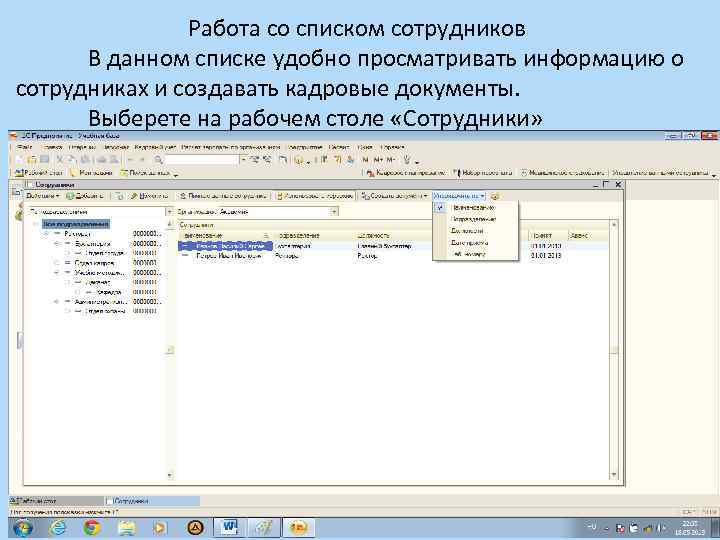Click the Набор персонала toolbar button
The image size is (720, 540).
coord(483,173)
